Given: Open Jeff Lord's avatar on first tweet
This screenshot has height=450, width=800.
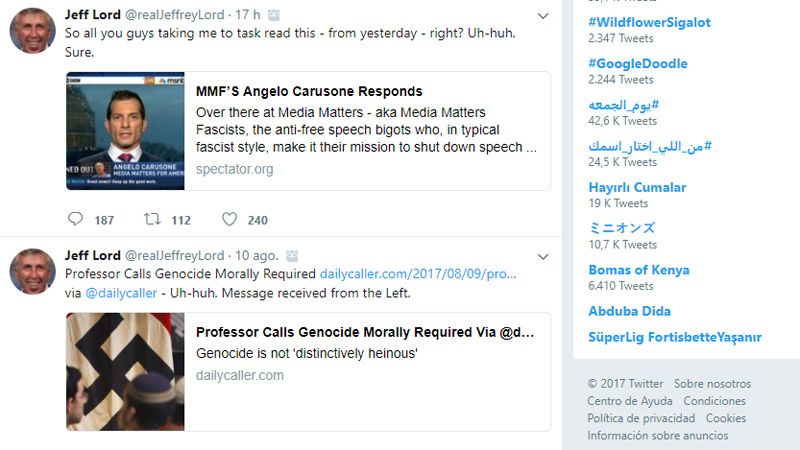Looking at the screenshot, I should tap(32, 30).
